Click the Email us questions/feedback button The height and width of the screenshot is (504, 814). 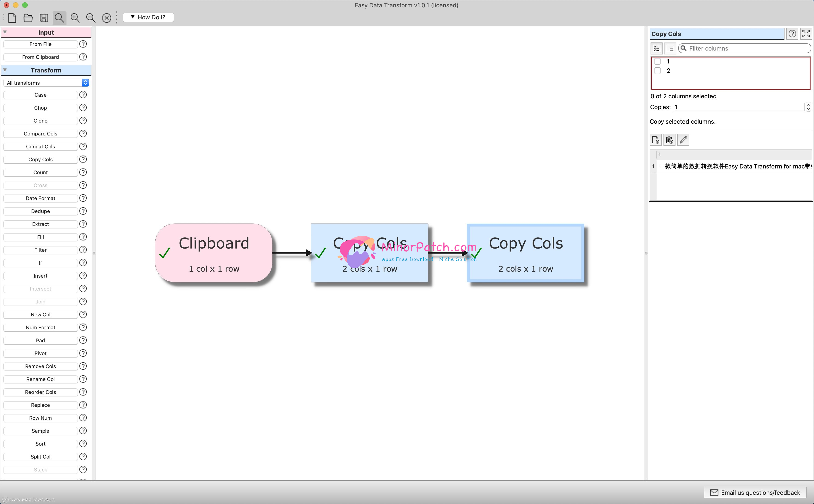(755, 492)
